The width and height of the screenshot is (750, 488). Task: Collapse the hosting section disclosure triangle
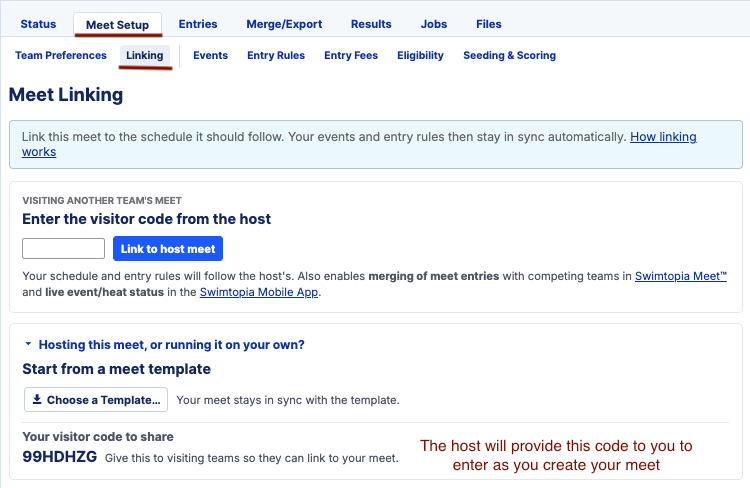(x=28, y=344)
